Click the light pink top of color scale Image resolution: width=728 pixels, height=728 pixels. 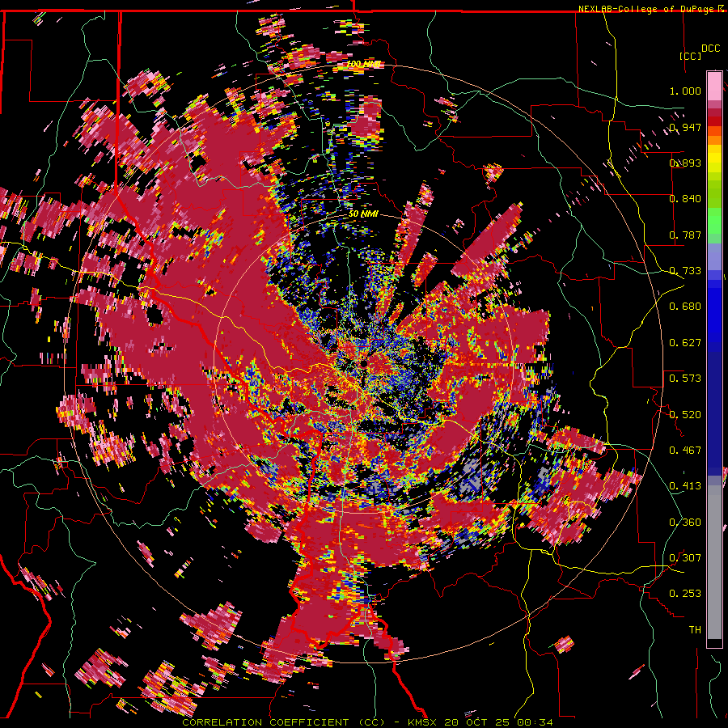click(x=714, y=86)
